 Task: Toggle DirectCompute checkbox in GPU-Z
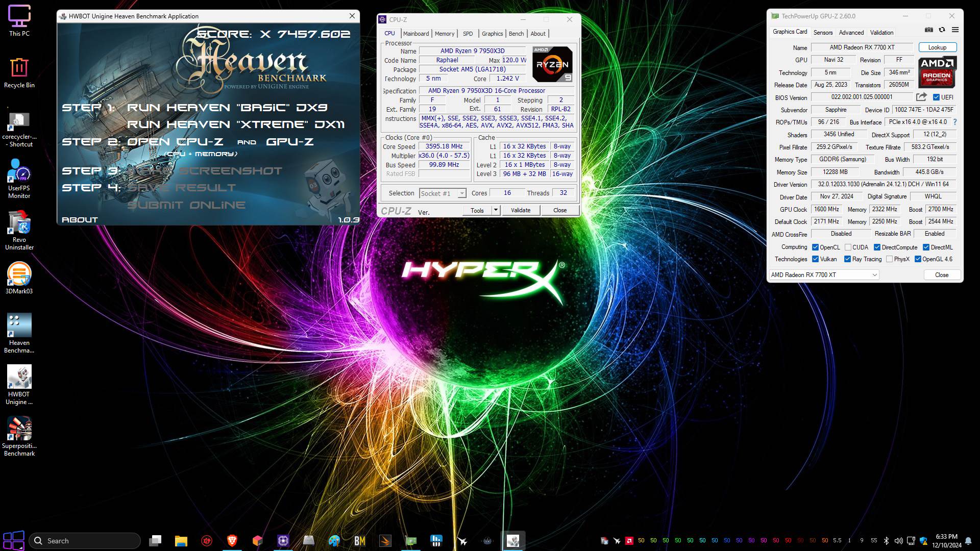(x=877, y=247)
